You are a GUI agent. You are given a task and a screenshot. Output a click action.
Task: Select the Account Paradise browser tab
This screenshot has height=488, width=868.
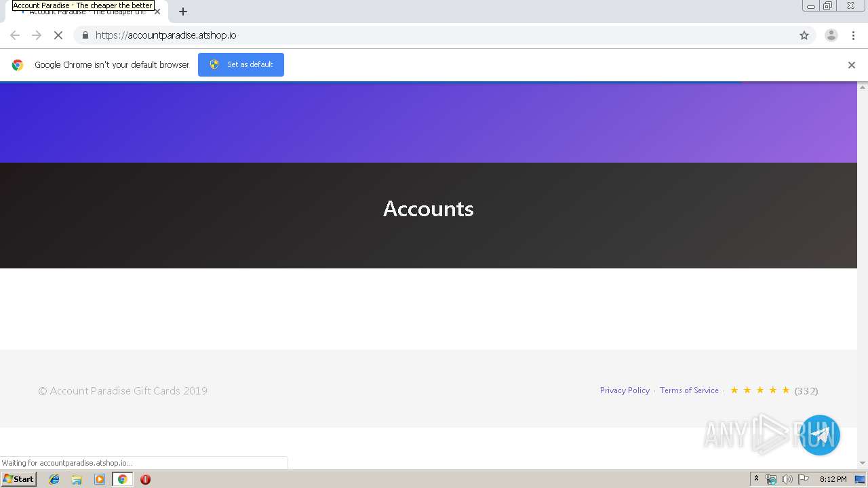pyautogui.click(x=87, y=12)
